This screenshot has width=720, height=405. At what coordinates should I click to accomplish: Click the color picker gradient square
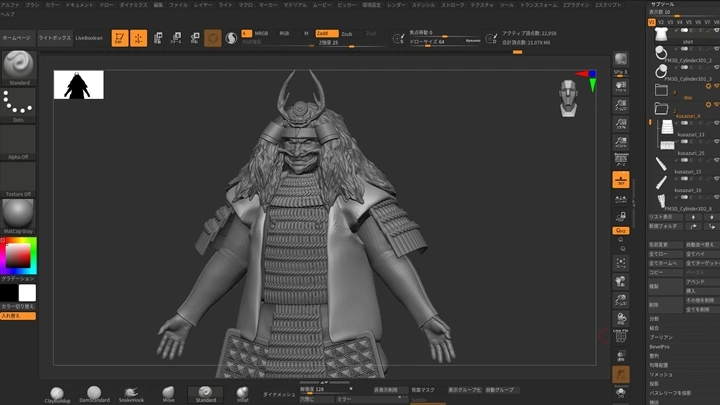pyautogui.click(x=18, y=255)
